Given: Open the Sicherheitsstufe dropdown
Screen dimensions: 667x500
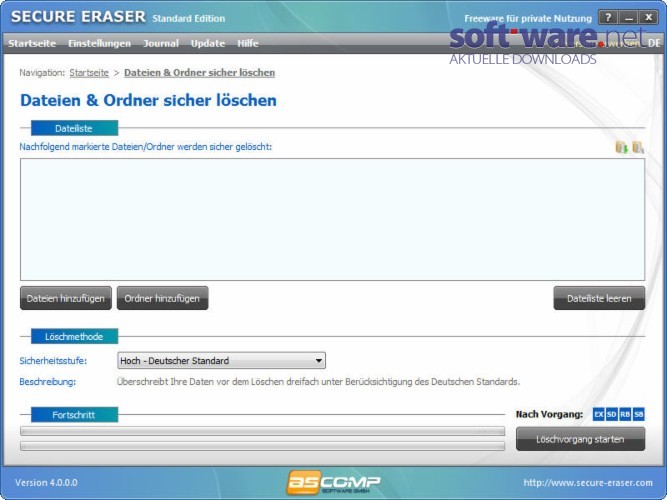Looking at the screenshot, I should point(221,360).
